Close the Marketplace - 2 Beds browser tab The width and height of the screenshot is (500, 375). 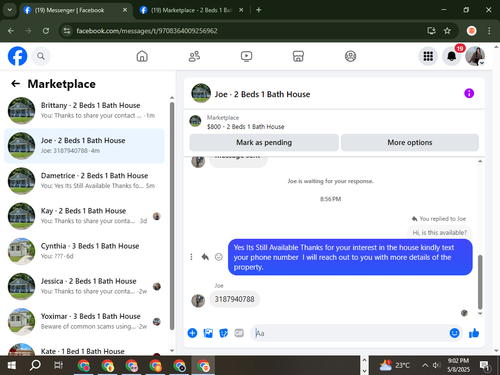pos(241,10)
